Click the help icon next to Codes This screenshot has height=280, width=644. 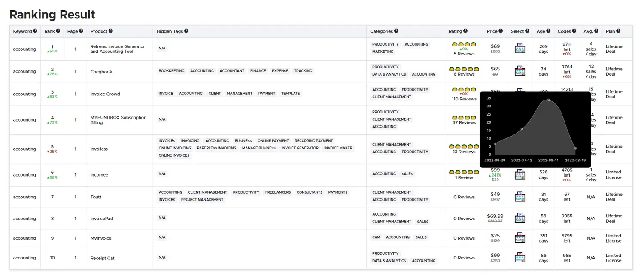point(574,31)
